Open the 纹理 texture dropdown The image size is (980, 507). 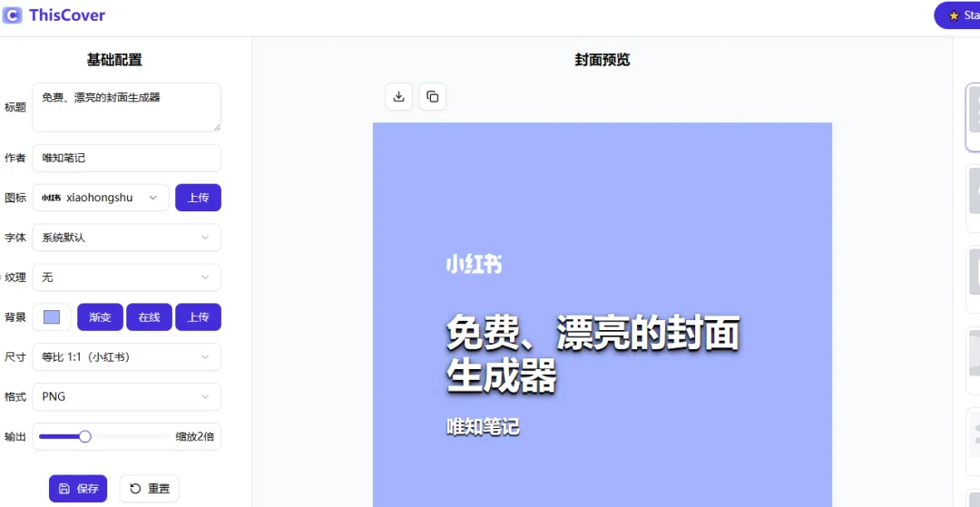[x=127, y=278]
